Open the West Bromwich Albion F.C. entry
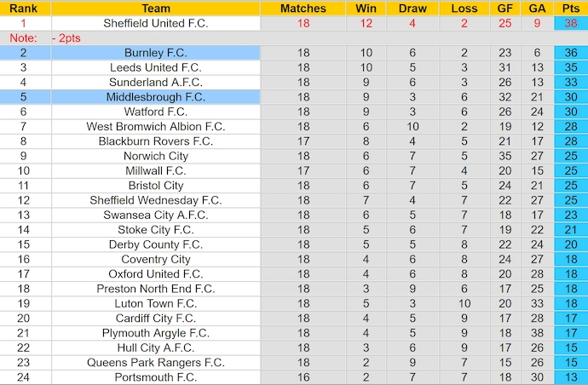 point(156,127)
